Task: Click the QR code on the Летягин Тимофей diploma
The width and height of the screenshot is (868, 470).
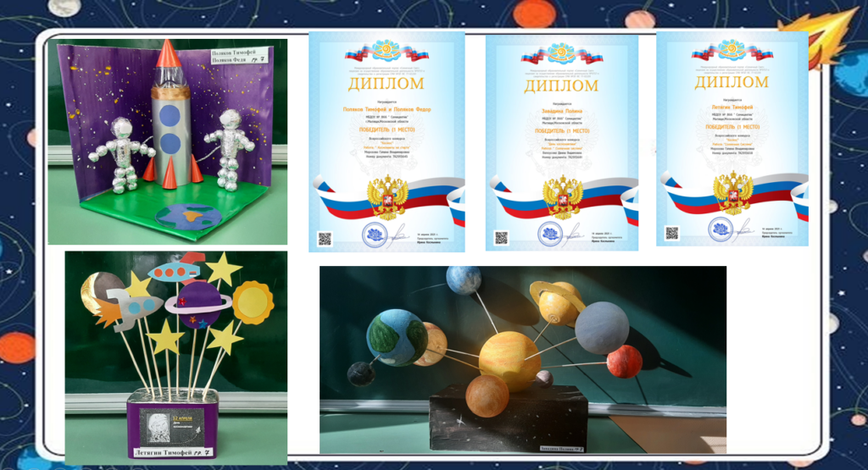Action: [x=671, y=233]
